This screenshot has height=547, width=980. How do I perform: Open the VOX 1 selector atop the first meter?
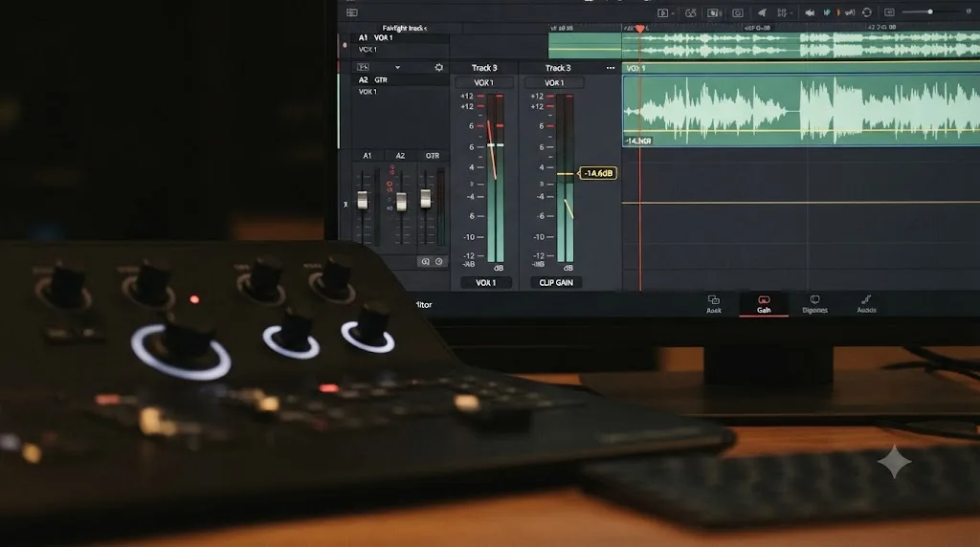(484, 82)
